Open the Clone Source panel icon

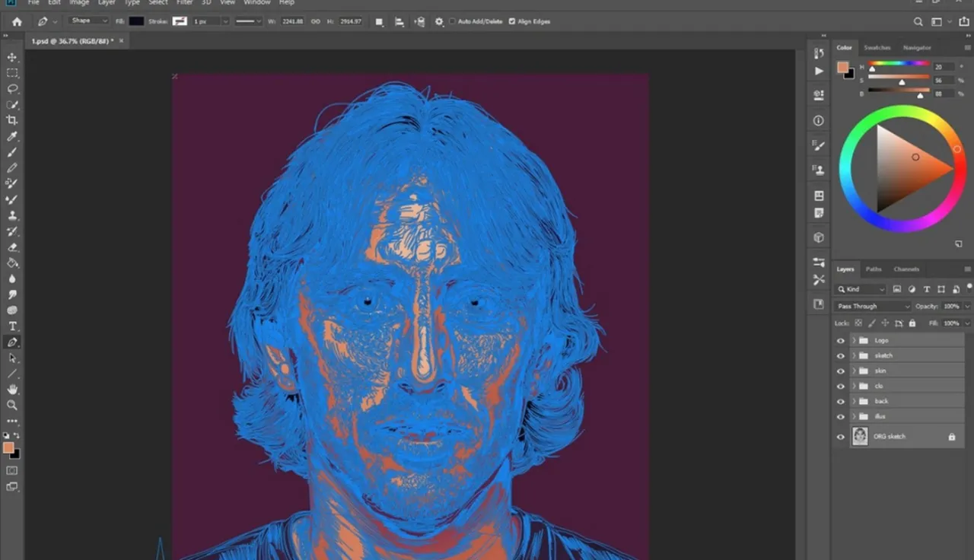pos(819,170)
